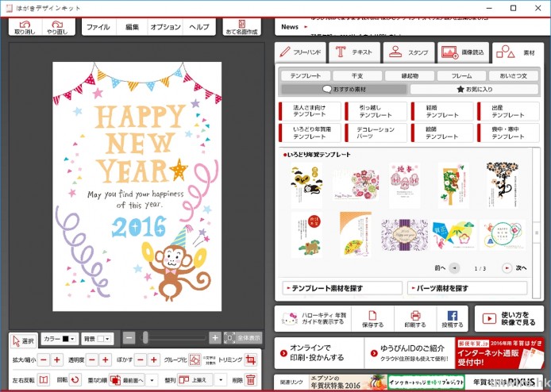Open いろどり年賀用テンプレート

click(x=310, y=133)
